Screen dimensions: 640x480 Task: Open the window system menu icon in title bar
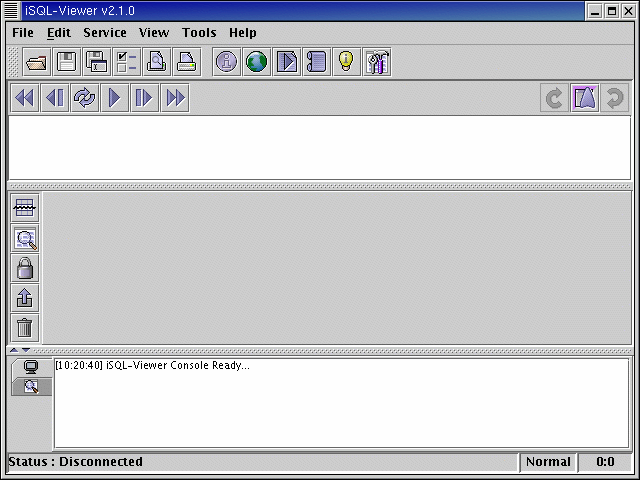coord(11,11)
